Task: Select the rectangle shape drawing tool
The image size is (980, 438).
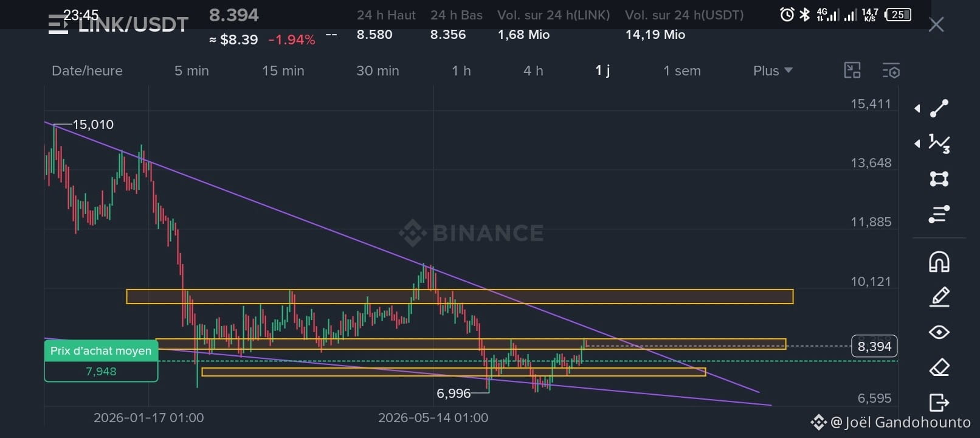Action: [939, 179]
